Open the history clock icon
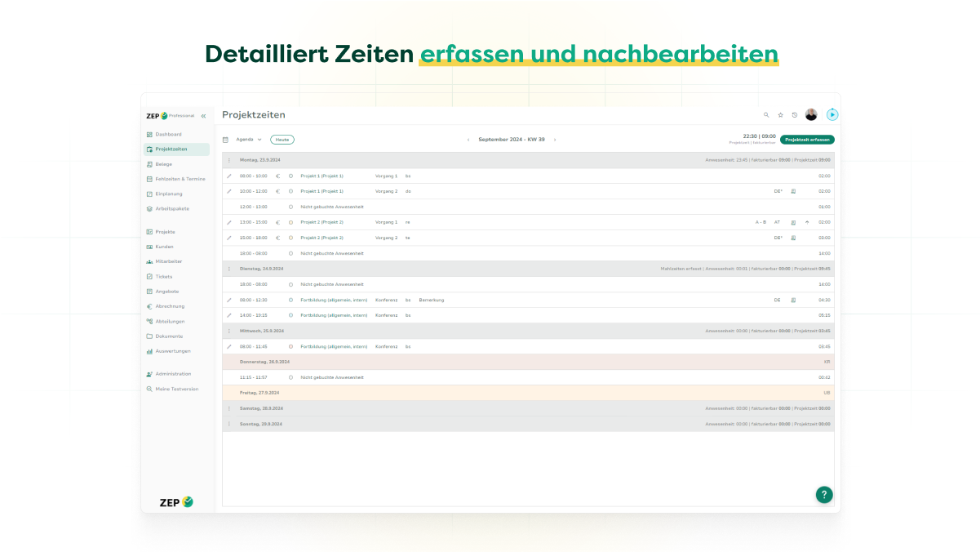 click(795, 115)
